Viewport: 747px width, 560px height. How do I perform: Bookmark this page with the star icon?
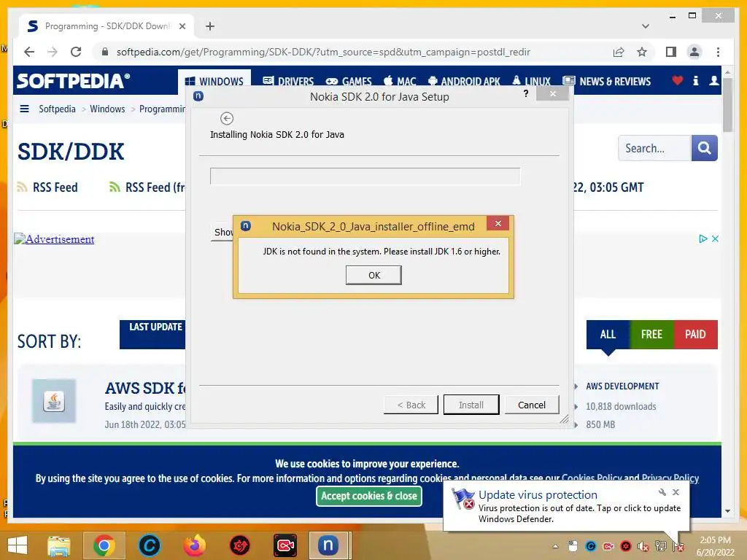coord(642,52)
